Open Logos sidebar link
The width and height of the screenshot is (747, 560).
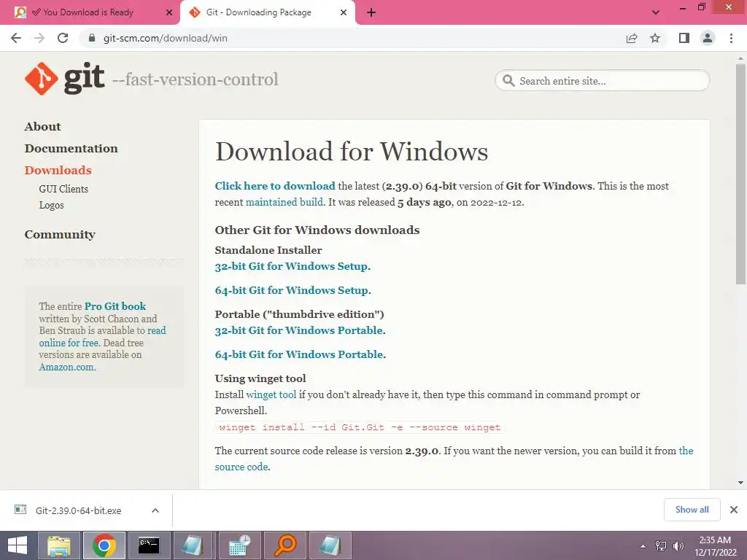pos(52,205)
